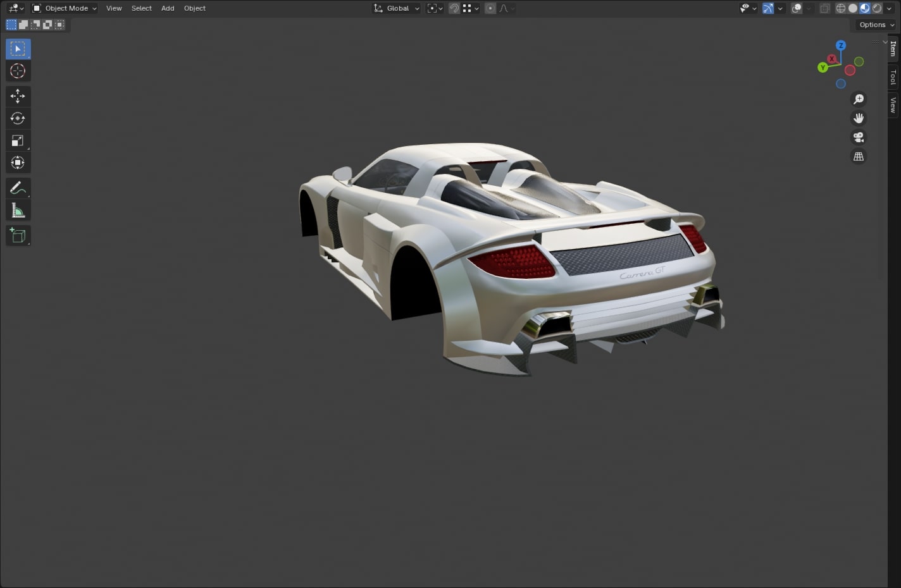This screenshot has width=901, height=588.
Task: Open the snapping options dropdown
Action: [471, 8]
